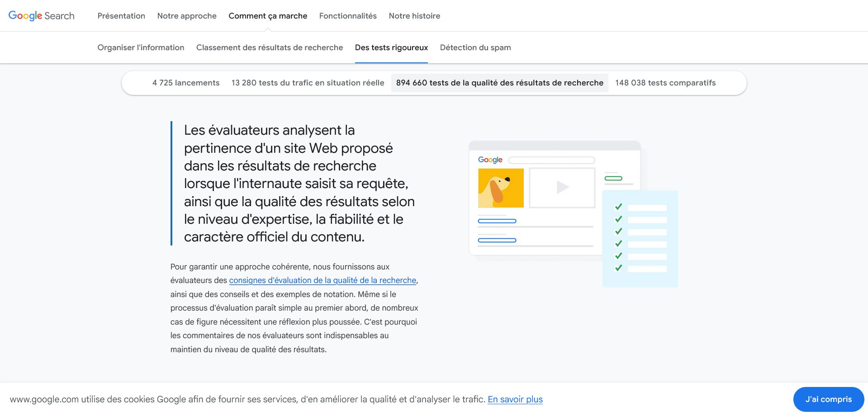Viewport: 868px width, 415px height.
Task: Open Fonctionnalités navigation item
Action: tap(348, 16)
